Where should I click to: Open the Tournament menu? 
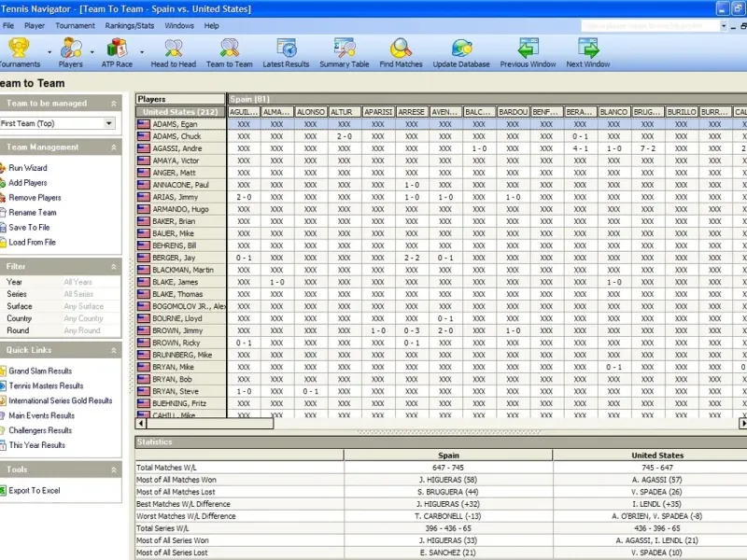click(x=75, y=26)
